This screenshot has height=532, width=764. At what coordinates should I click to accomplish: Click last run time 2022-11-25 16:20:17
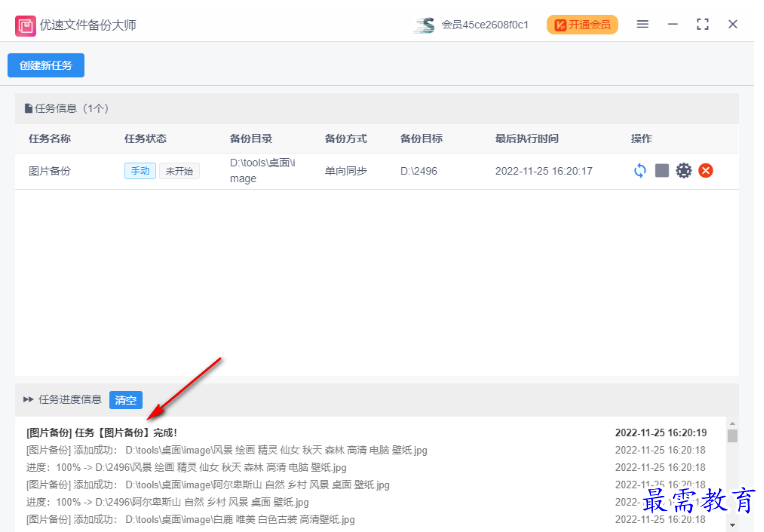pos(544,171)
